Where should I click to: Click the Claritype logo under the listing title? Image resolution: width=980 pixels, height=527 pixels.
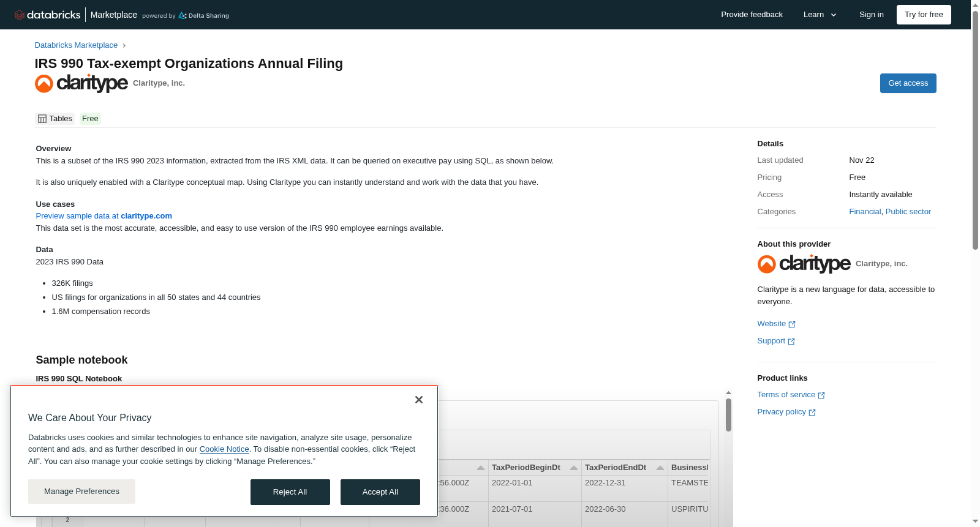pos(81,83)
